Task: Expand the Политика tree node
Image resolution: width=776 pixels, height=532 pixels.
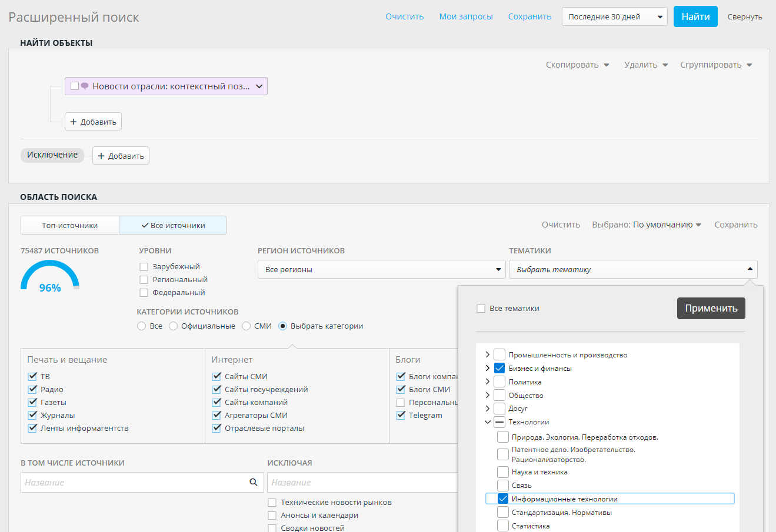Action: 487,382
